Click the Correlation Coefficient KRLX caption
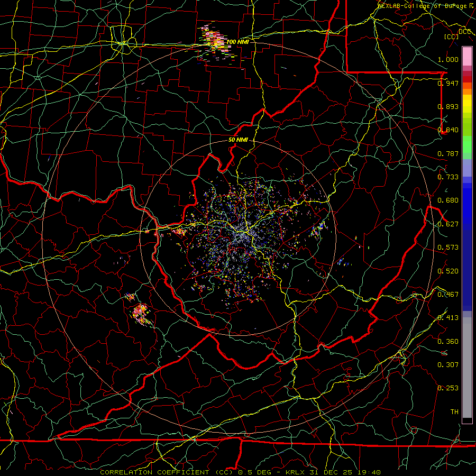 pyautogui.click(x=240, y=472)
